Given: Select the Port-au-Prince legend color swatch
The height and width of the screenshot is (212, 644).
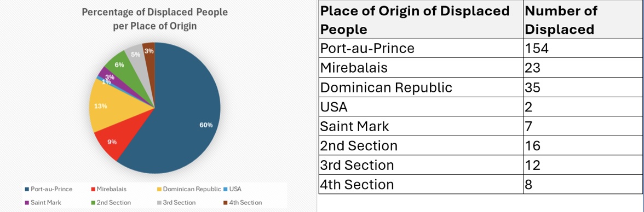Looking at the screenshot, I should [27, 189].
